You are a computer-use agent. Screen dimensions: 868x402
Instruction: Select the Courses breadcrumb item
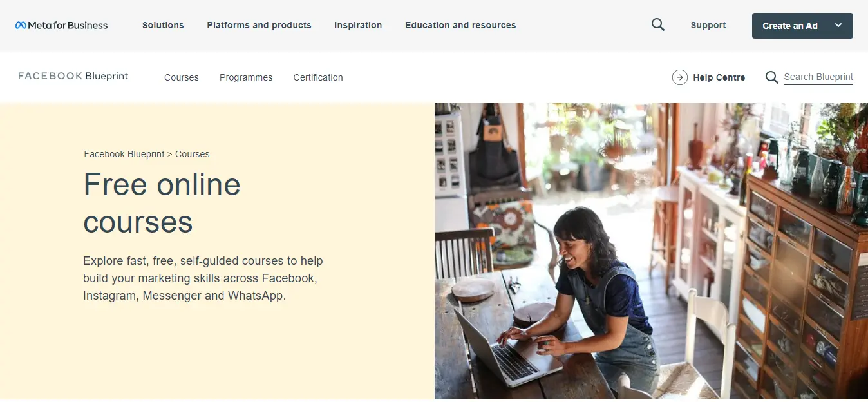coord(193,154)
